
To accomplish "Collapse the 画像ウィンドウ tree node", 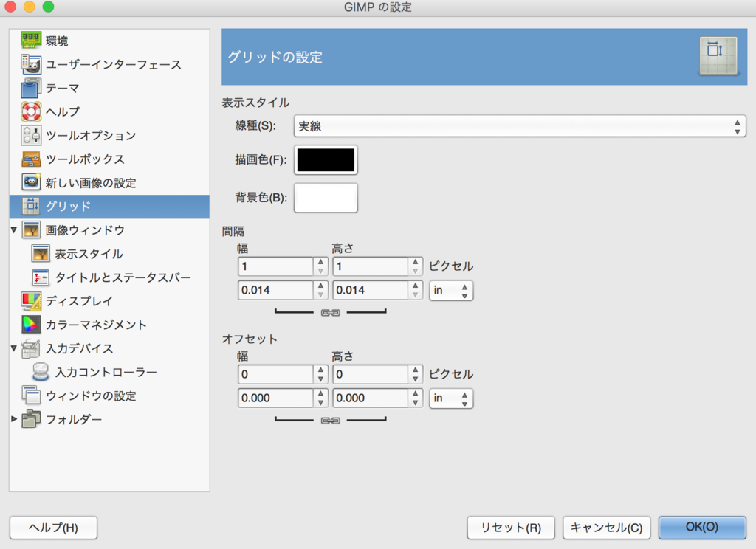I will (14, 230).
